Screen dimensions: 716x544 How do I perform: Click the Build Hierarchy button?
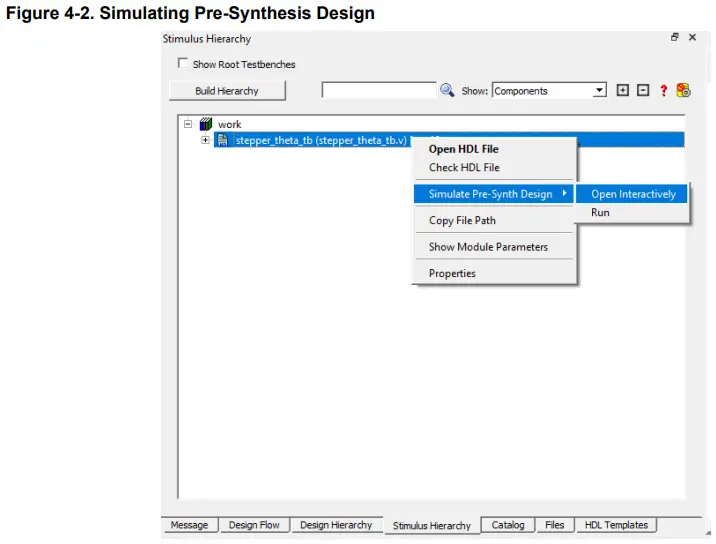click(x=227, y=90)
